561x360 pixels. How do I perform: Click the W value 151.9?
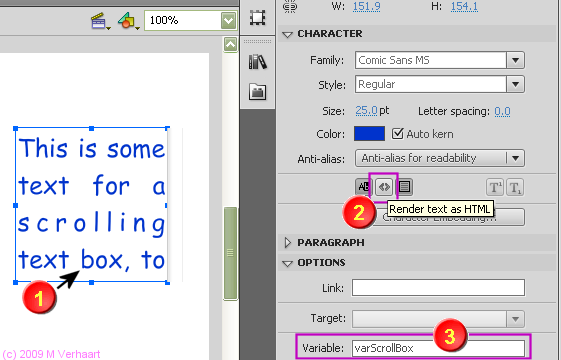pos(366,6)
